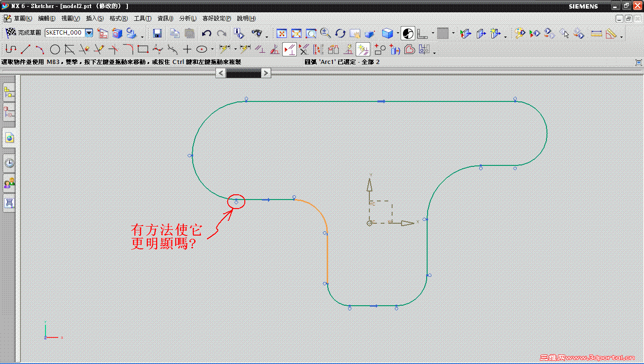Viewport: 644px width, 364px height.
Task: Toggle the black-and-white circular display button
Action: pos(408,33)
